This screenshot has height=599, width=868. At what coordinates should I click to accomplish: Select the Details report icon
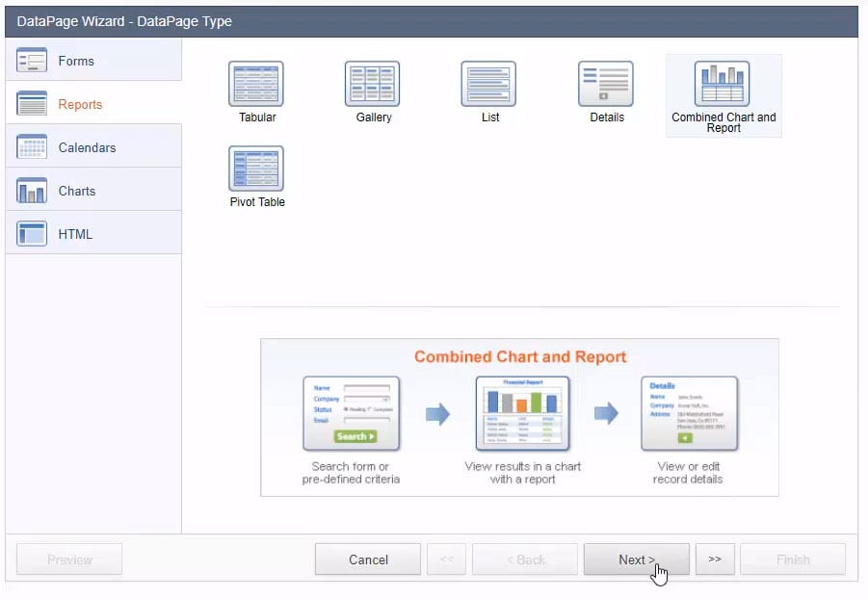(x=606, y=84)
